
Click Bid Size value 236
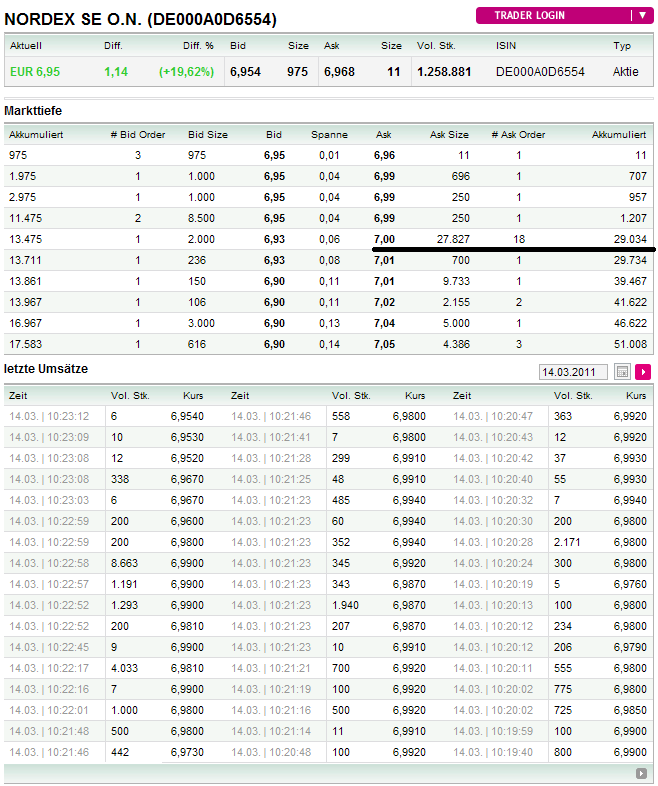point(197,260)
